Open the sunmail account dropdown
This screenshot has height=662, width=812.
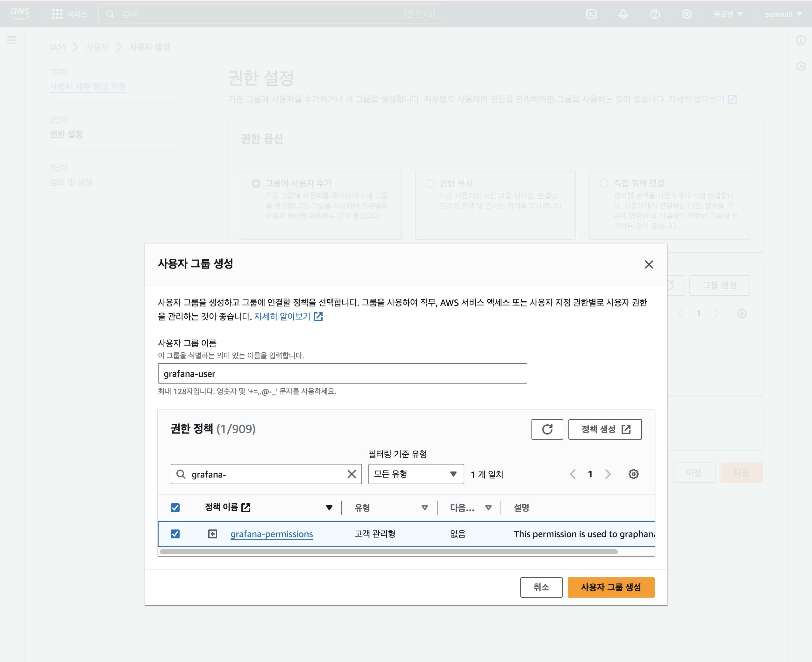(x=783, y=14)
